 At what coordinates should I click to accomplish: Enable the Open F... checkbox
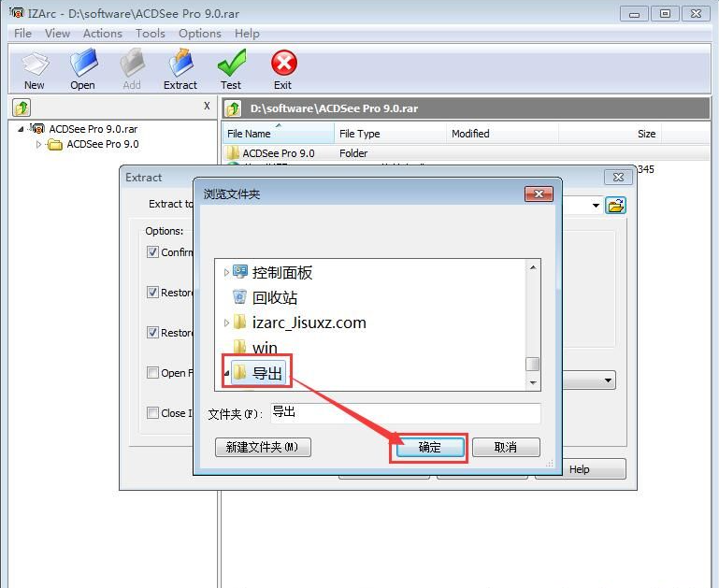click(x=152, y=373)
